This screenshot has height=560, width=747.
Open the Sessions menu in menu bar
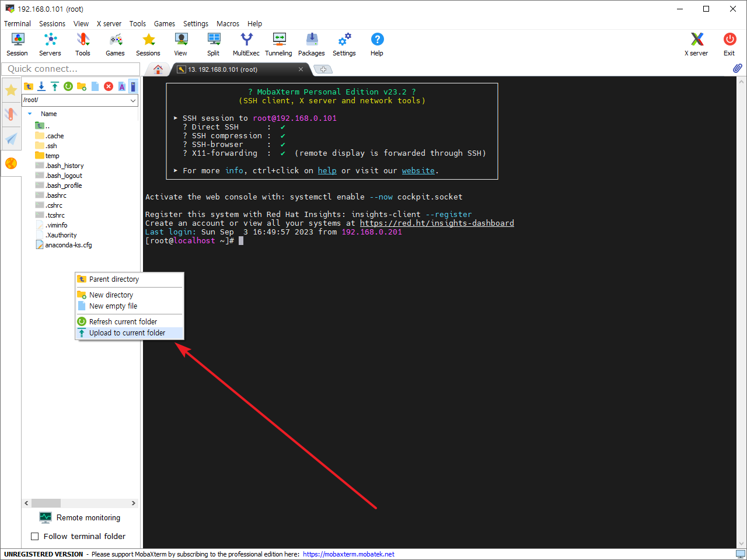[x=52, y=24]
